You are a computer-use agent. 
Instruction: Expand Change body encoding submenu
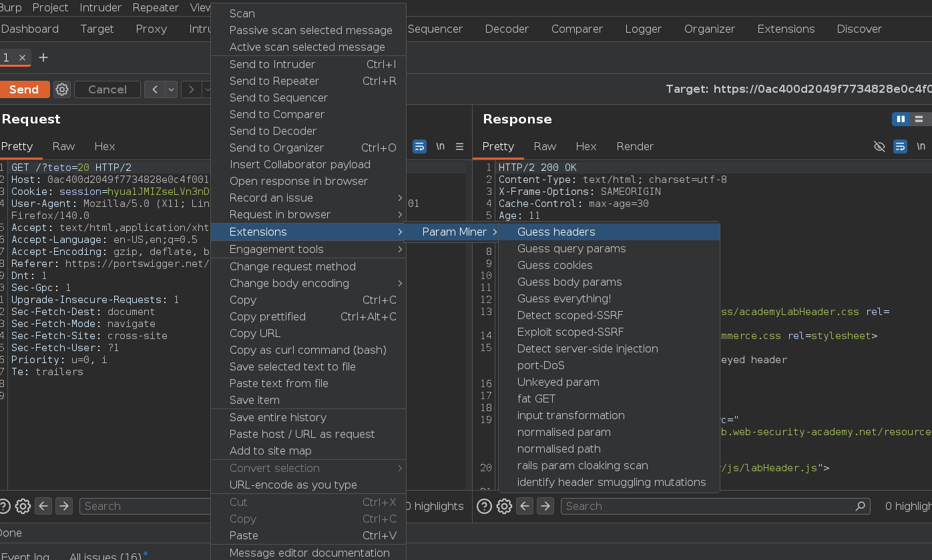pyautogui.click(x=307, y=283)
